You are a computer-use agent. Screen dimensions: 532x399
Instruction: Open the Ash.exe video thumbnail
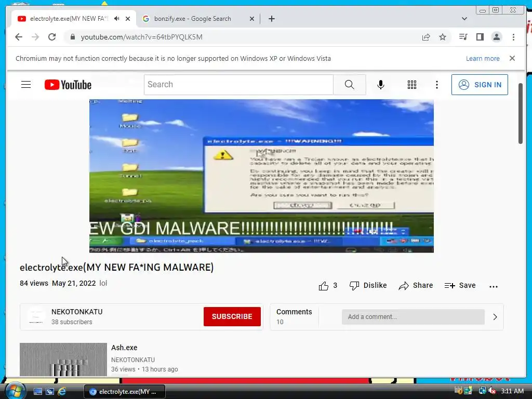tap(63, 360)
